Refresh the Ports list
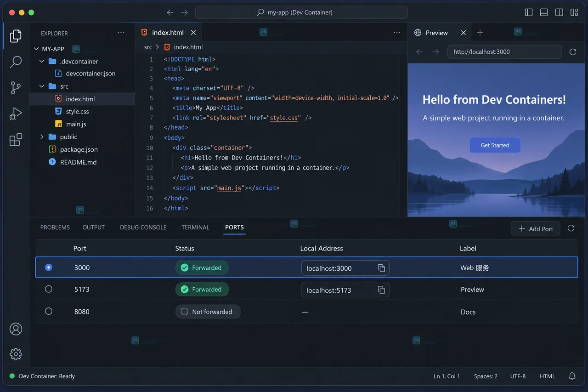588x392 pixels. [x=571, y=228]
